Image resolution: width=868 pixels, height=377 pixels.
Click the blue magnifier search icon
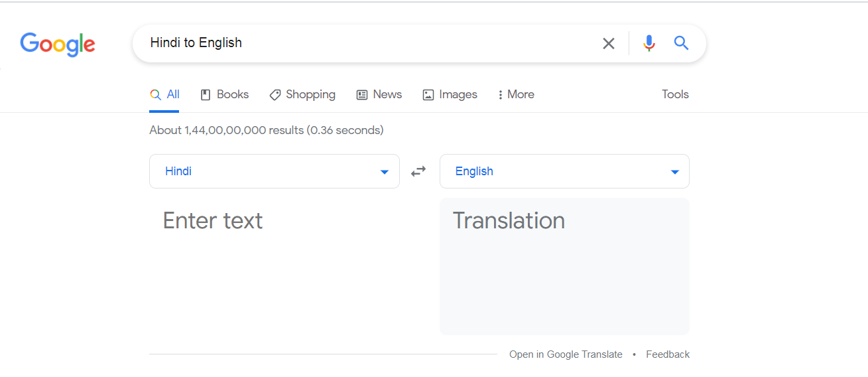click(x=681, y=44)
